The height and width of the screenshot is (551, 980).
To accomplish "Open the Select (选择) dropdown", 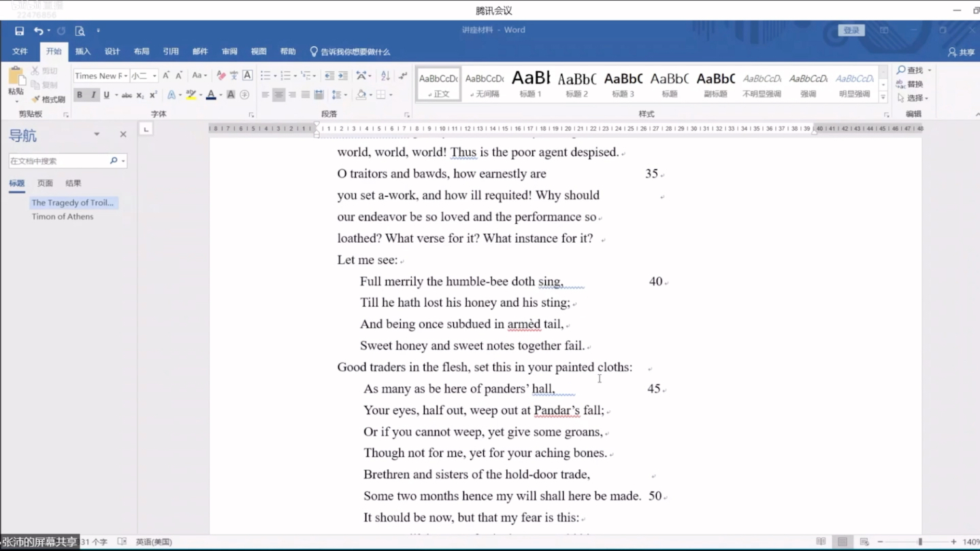I will (x=913, y=98).
